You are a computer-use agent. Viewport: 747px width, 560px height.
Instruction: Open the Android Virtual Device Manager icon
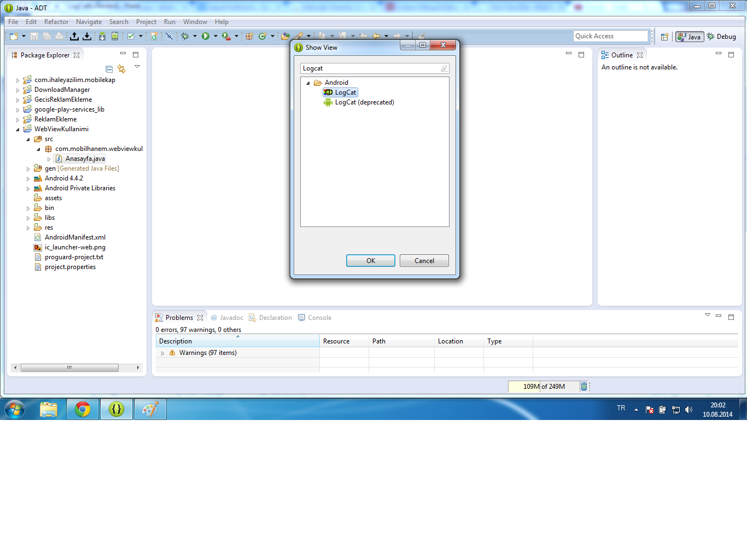tap(115, 36)
